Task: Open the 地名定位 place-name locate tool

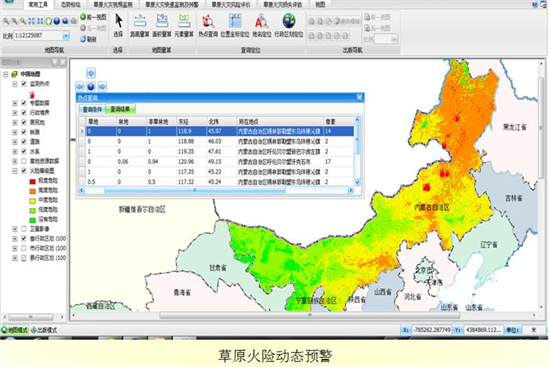Action: 262,25
